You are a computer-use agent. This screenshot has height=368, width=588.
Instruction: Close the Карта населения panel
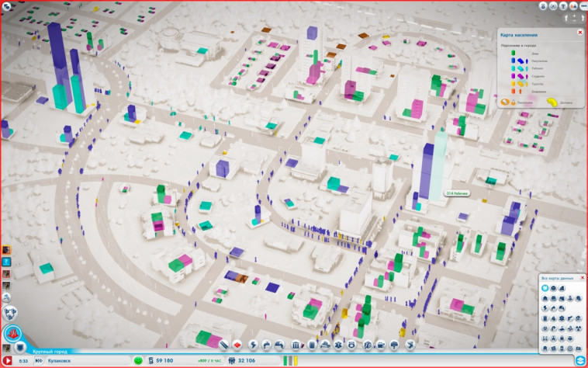click(580, 33)
